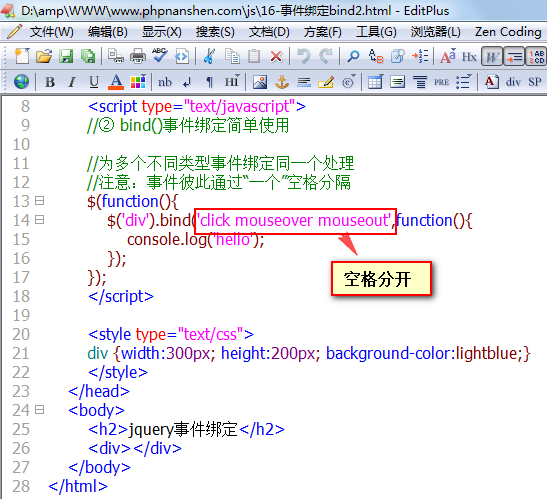This screenshot has height=499, width=547.
Task: Open Print Preview icon
Action: 115,56
